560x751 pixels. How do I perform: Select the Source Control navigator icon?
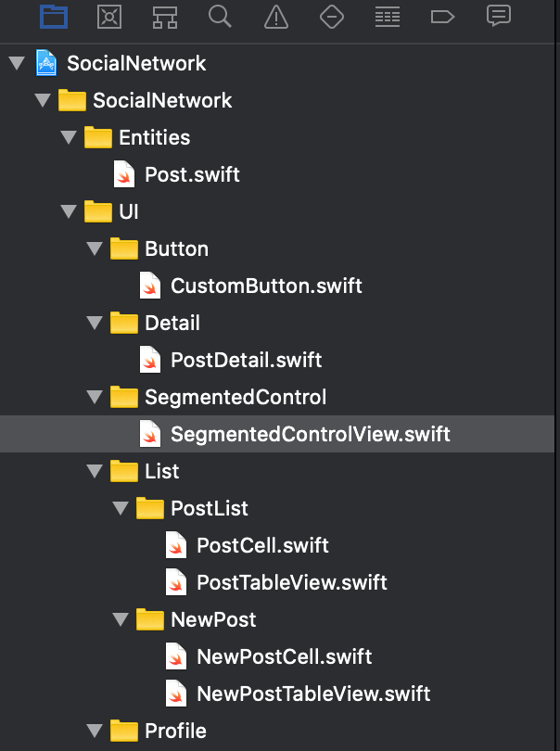(109, 17)
